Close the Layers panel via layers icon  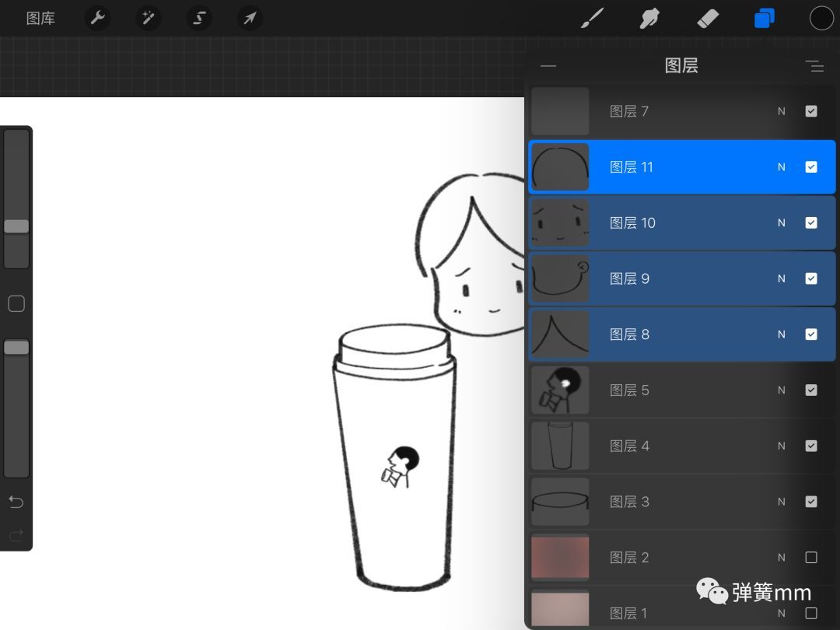pos(765,18)
